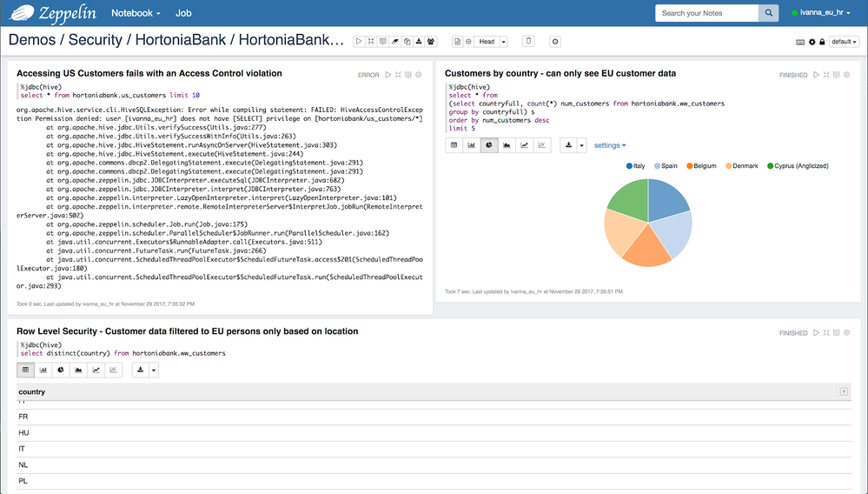The height and width of the screenshot is (494, 868).
Task: Select table view in Customers by country paragraph
Action: [x=454, y=145]
